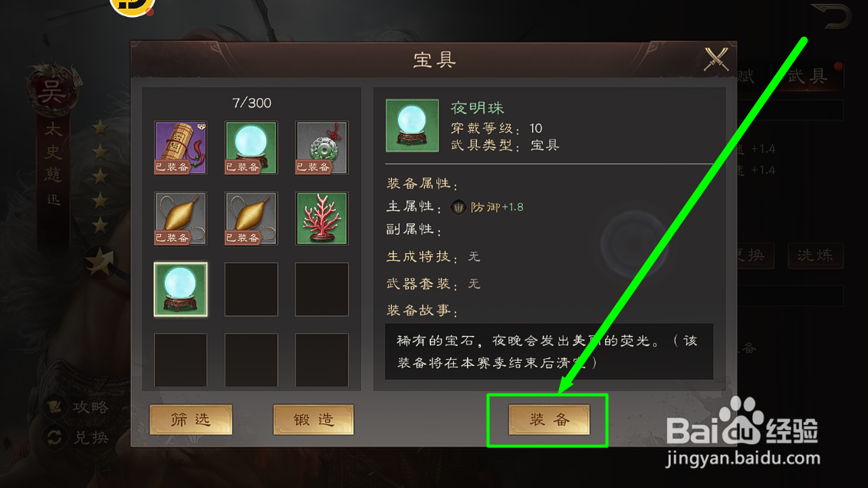868x488 pixels.
Task: Click the first empty inventory slot
Action: click(251, 289)
